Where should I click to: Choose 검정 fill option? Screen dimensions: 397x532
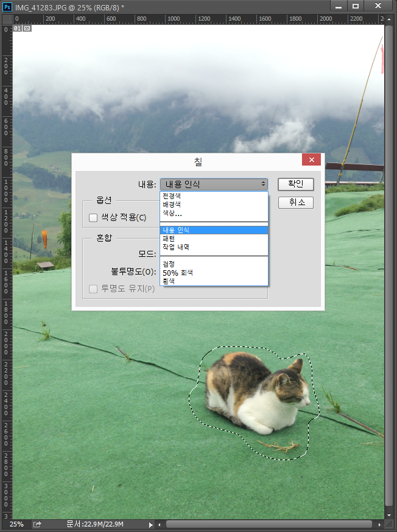[214, 264]
